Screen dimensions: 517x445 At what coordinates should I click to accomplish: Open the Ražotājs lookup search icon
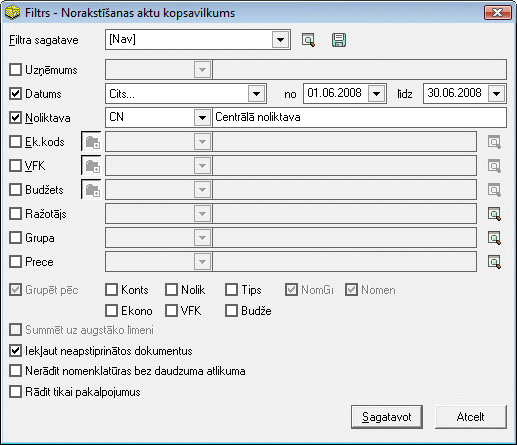click(494, 214)
